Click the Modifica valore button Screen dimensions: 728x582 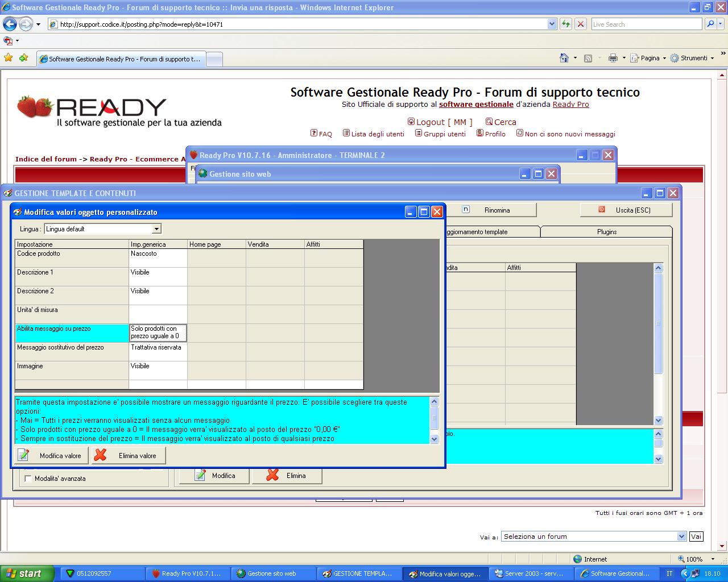coord(51,455)
